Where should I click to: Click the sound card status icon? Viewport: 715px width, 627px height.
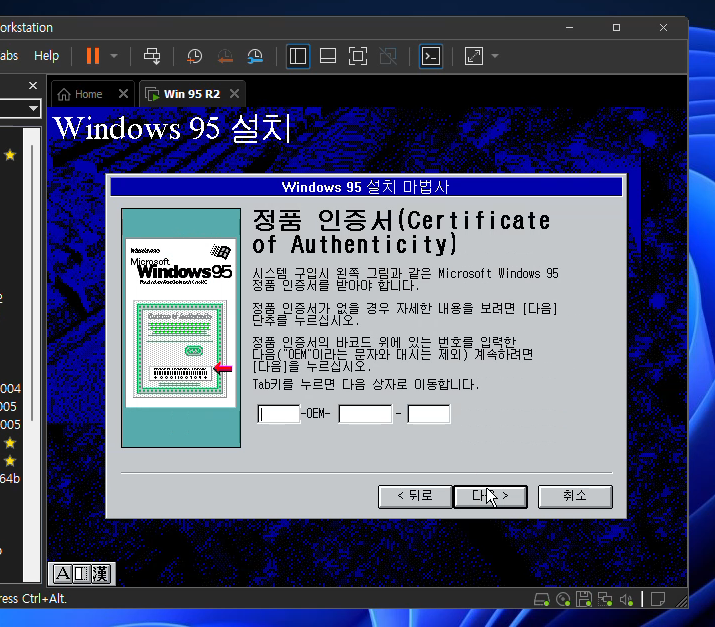[626, 599]
